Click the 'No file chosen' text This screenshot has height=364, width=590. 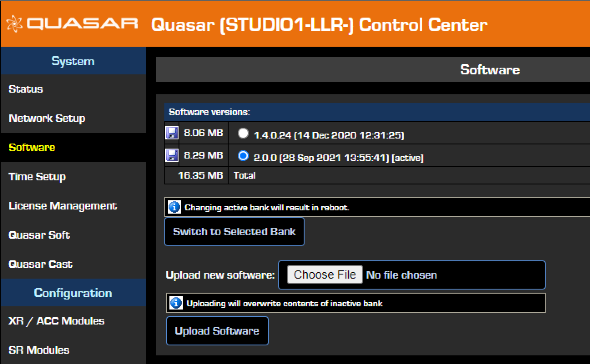click(x=401, y=275)
